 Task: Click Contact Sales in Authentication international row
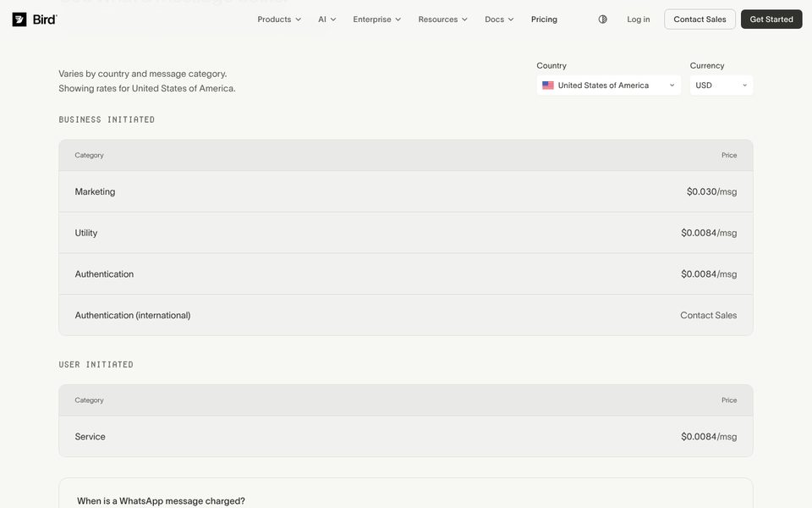[709, 315]
